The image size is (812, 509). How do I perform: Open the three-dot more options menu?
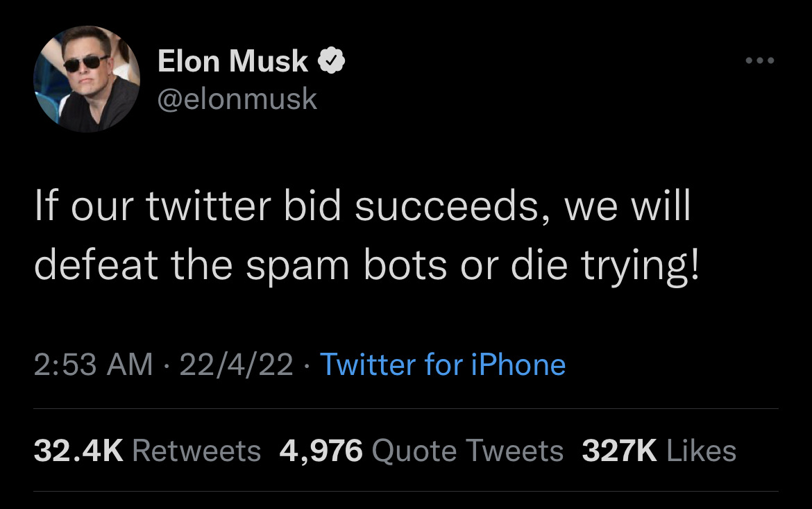click(x=759, y=60)
